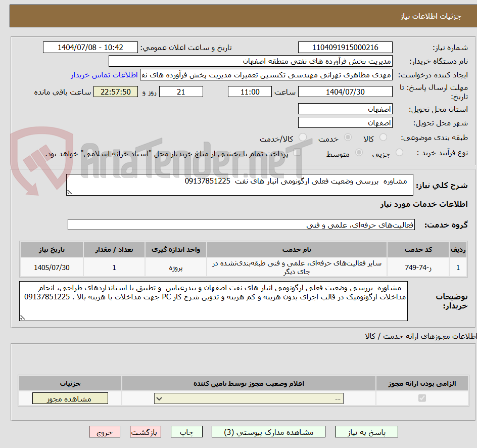Check the الزامی بودن ارائه مجوز checkbox
The height and width of the screenshot is (448, 477).
coord(422,398)
